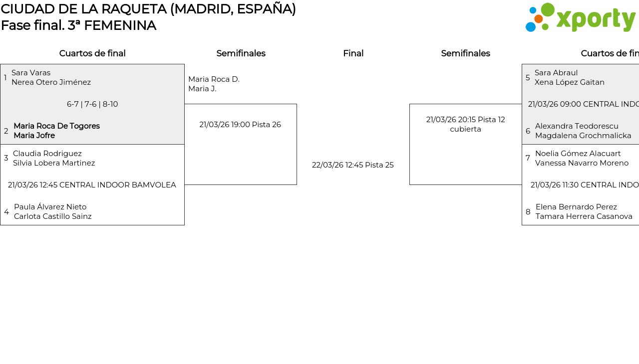Open the 20:15 Pista 12 cubierta semifinal
The height and width of the screenshot is (364, 639).
(465, 124)
